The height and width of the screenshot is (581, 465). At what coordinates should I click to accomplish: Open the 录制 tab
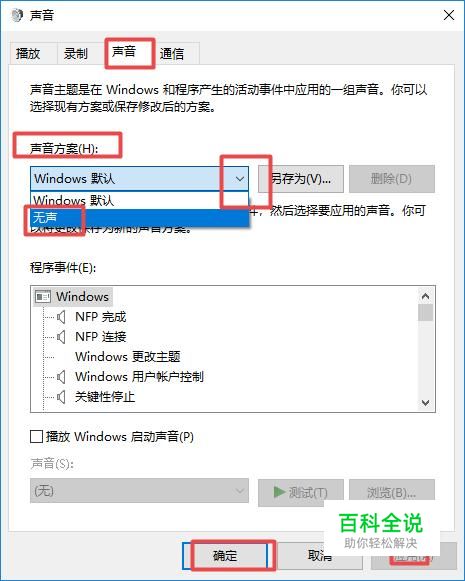coord(76,54)
